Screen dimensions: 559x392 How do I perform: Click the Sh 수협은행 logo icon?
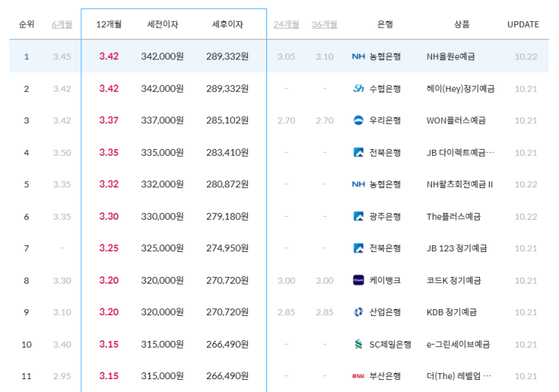click(358, 89)
